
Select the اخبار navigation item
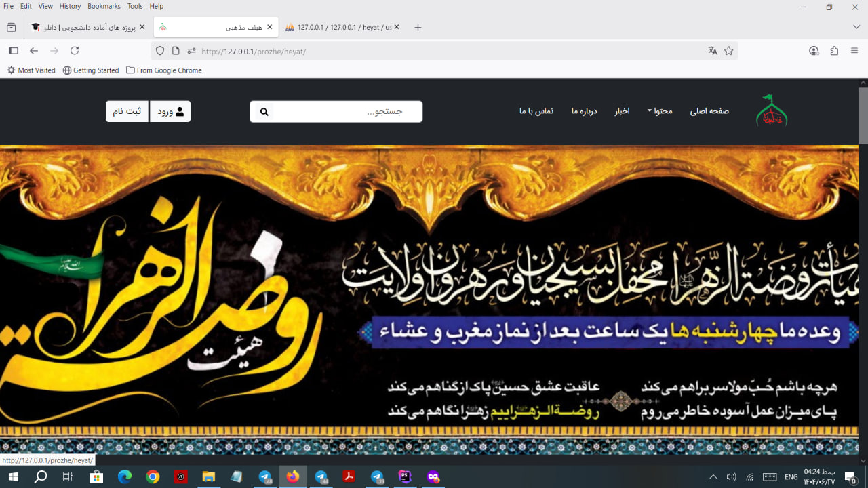click(623, 111)
